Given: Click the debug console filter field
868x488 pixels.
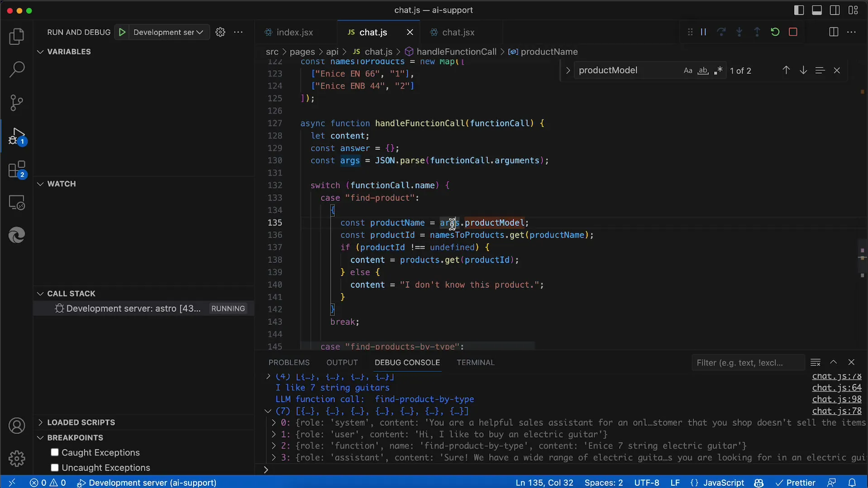Looking at the screenshot, I should [x=748, y=363].
